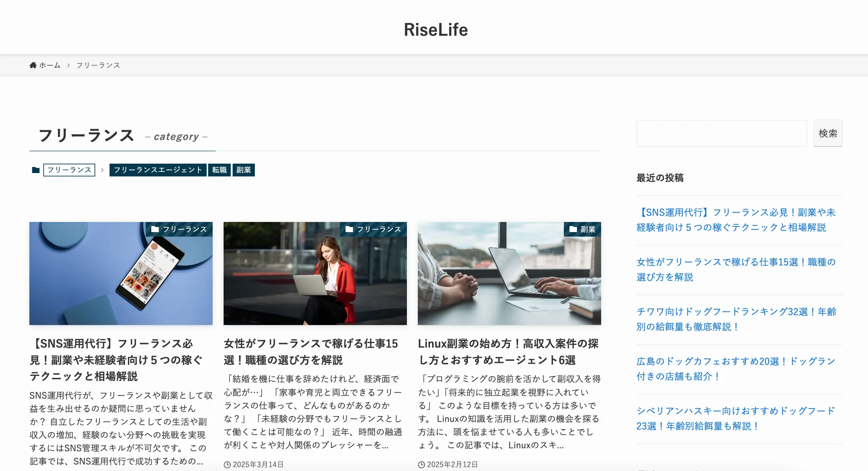Click the home icon in breadcrumb

click(33, 65)
